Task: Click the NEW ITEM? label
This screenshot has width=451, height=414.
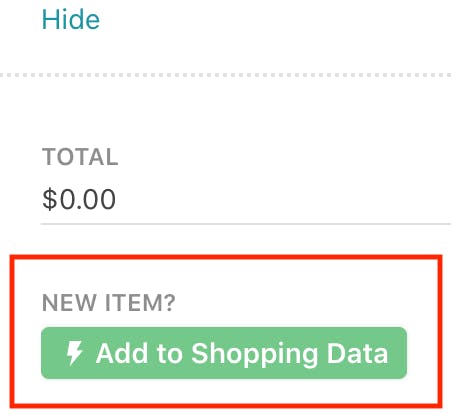Action: point(109,303)
